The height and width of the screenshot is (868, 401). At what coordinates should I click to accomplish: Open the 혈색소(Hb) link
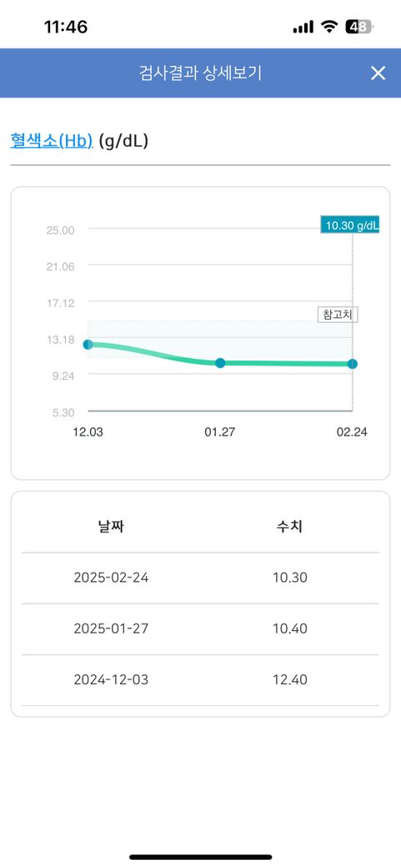(52, 140)
